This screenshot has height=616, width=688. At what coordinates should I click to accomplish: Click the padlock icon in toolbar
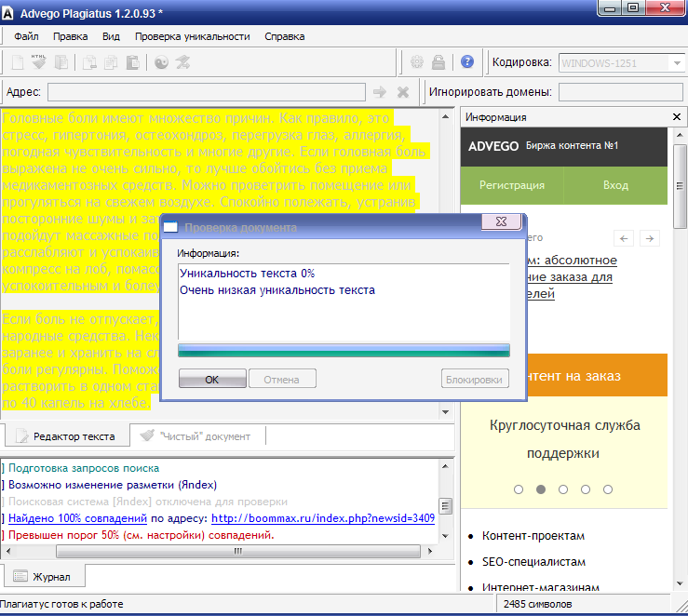(438, 62)
